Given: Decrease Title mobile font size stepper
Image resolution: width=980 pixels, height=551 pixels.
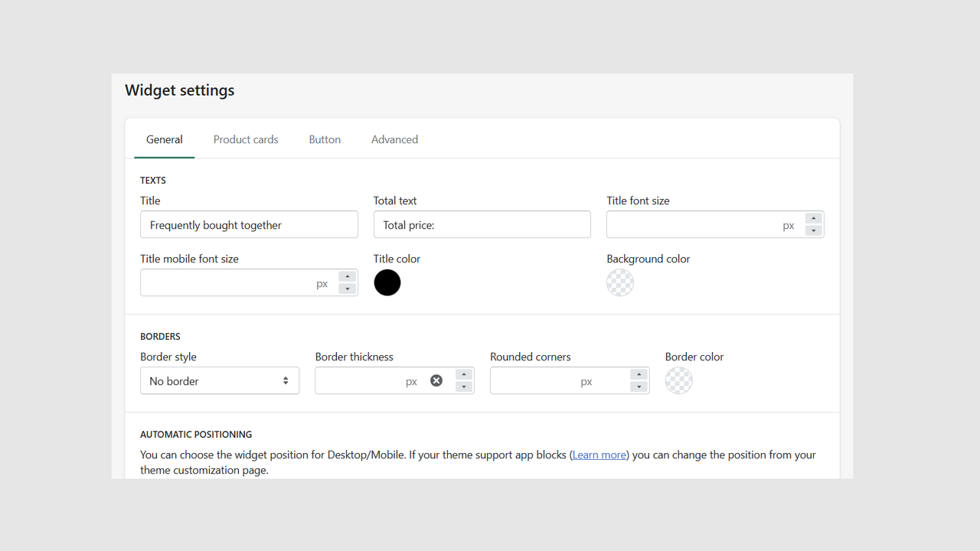Looking at the screenshot, I should [x=348, y=289].
